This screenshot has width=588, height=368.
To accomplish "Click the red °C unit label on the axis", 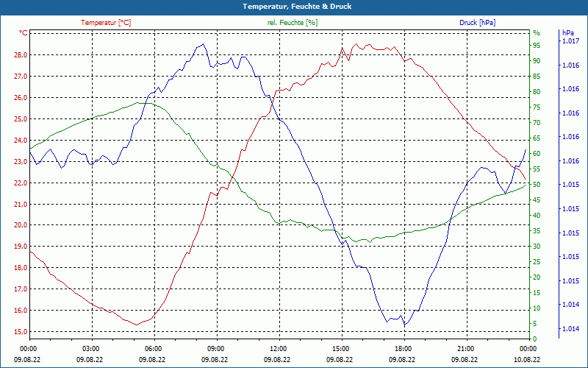I will 24,33.
